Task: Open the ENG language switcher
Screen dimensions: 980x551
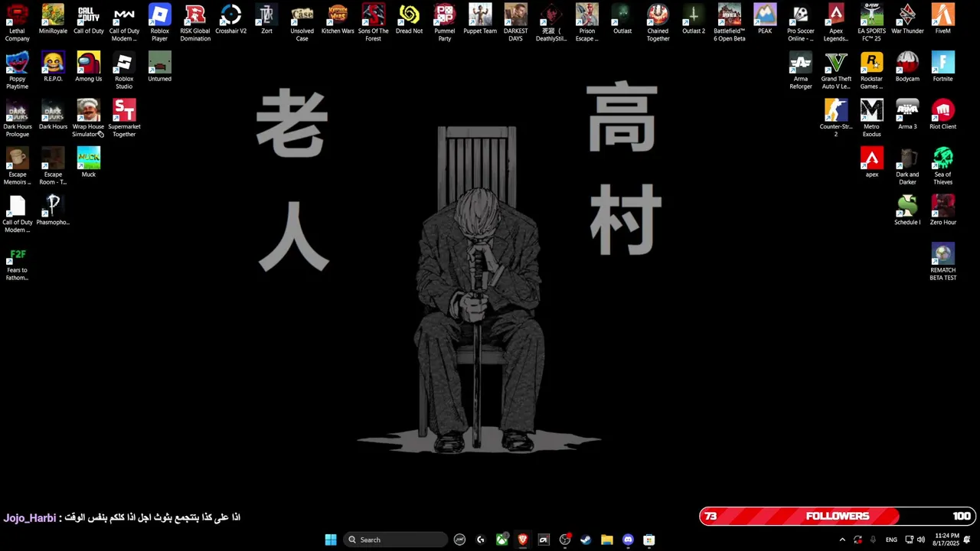Action: point(891,540)
